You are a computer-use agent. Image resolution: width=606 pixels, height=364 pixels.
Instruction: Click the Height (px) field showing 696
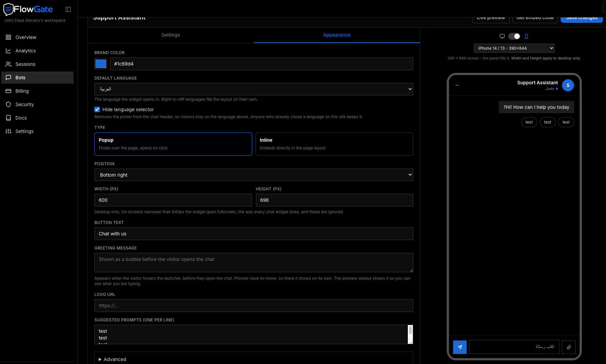tap(334, 200)
